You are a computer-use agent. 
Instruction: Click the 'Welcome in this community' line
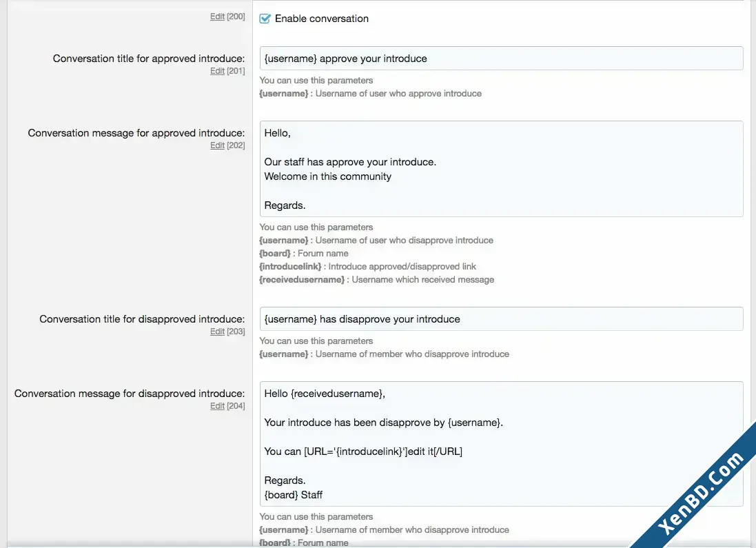click(x=328, y=176)
